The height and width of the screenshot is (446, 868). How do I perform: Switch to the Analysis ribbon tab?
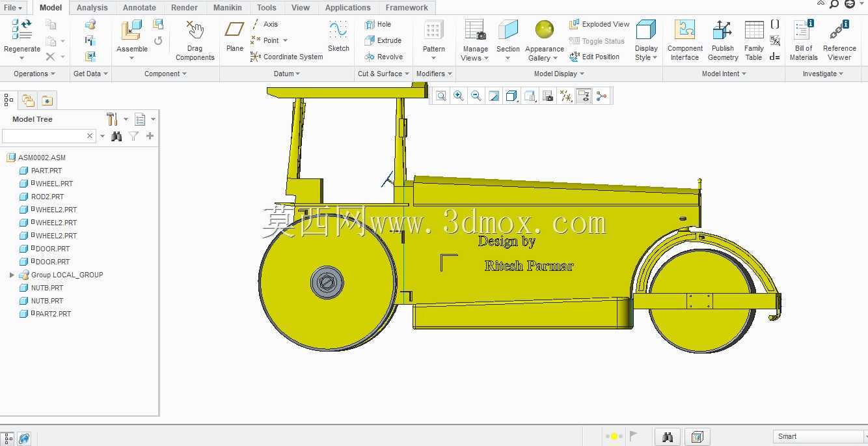coord(92,8)
